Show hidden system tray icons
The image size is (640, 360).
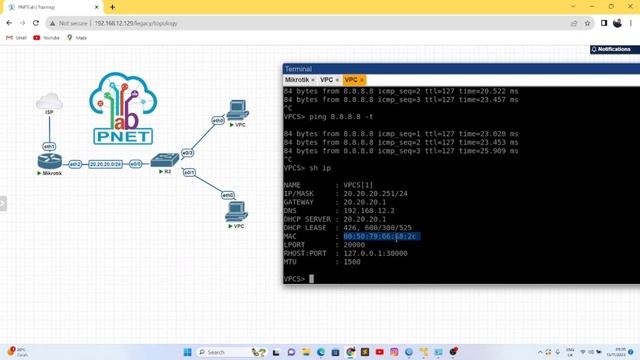tap(540, 352)
